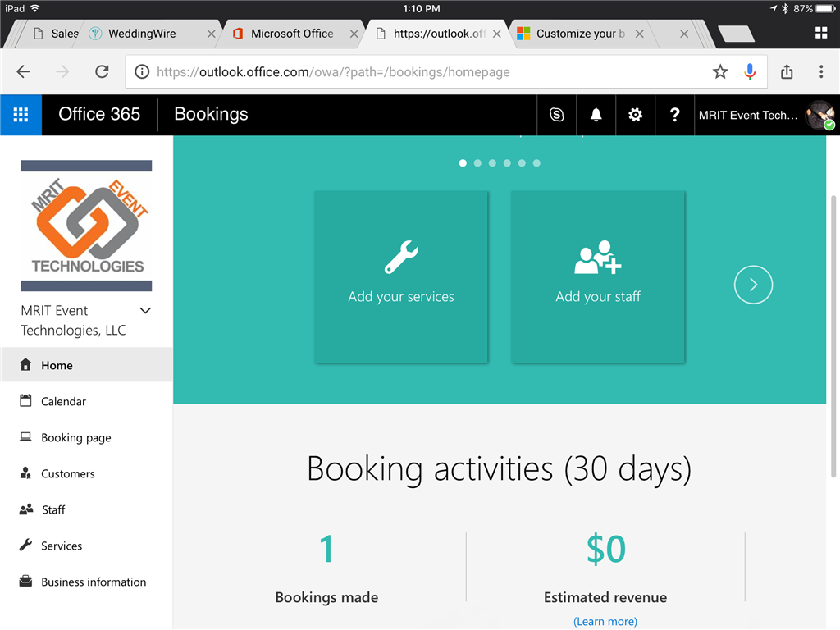Open the browser three-dot menu
This screenshot has width=840, height=630.
pyautogui.click(x=820, y=72)
